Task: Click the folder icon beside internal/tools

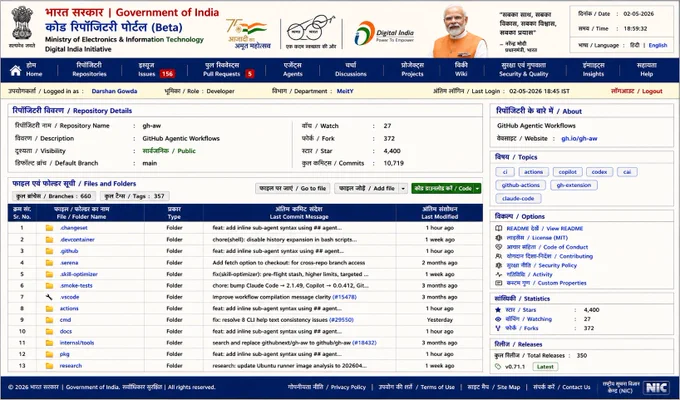Action: (49, 343)
